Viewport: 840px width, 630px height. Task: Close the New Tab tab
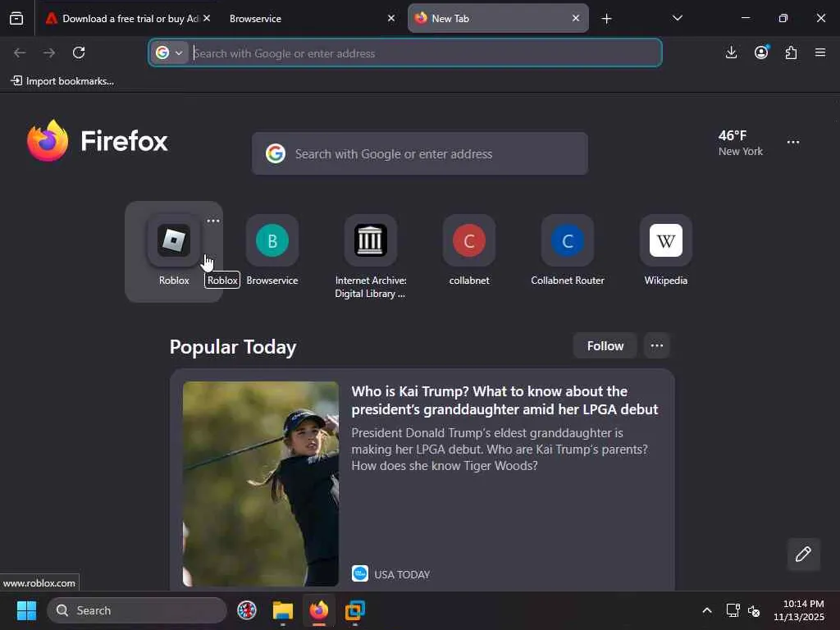tap(576, 18)
